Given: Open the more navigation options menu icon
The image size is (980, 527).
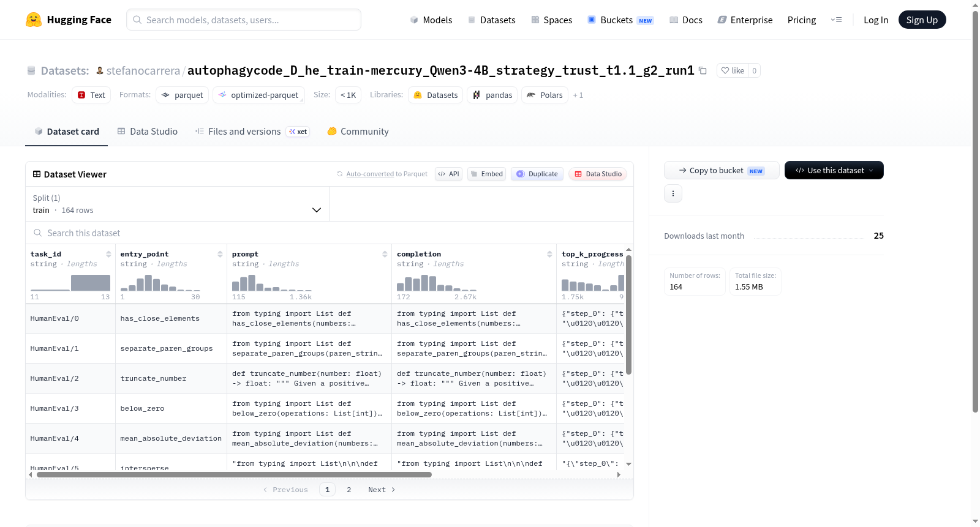Looking at the screenshot, I should coord(836,20).
